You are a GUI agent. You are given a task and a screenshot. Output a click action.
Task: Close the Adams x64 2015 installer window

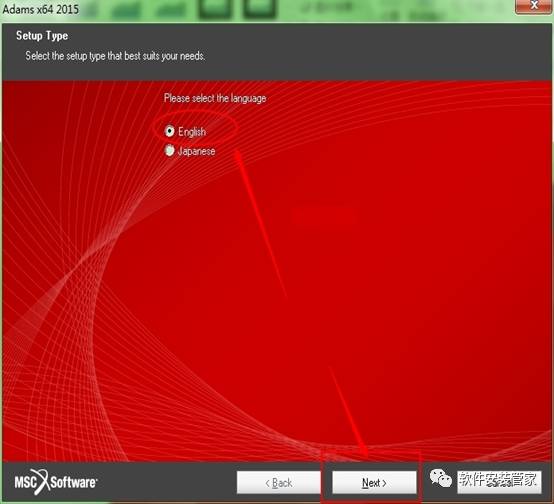[x=534, y=6]
